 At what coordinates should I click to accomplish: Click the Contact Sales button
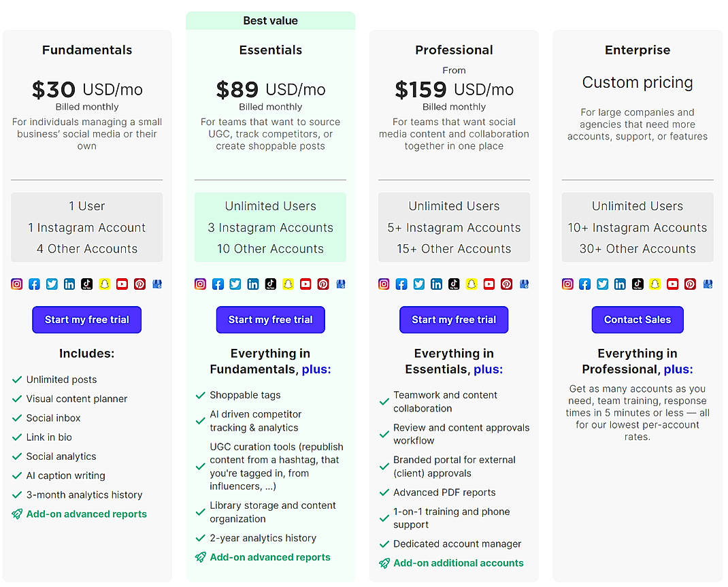click(637, 320)
